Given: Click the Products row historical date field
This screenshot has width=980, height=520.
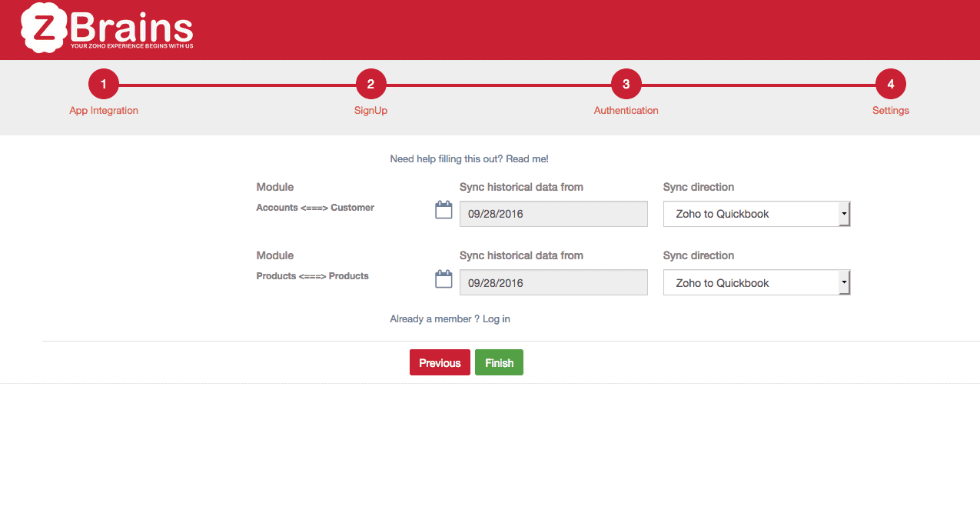Looking at the screenshot, I should (553, 283).
